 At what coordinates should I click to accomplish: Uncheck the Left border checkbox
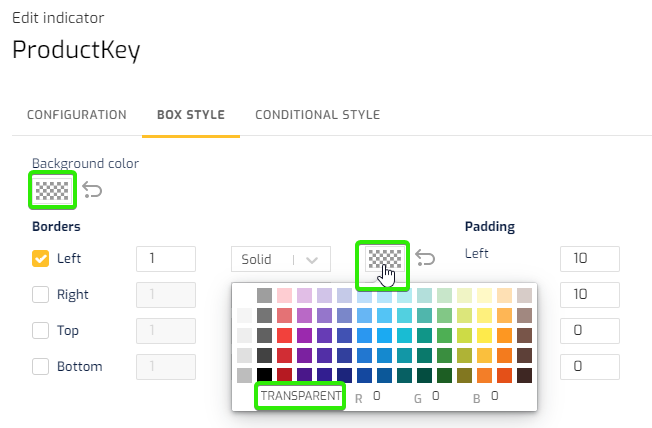click(x=40, y=258)
